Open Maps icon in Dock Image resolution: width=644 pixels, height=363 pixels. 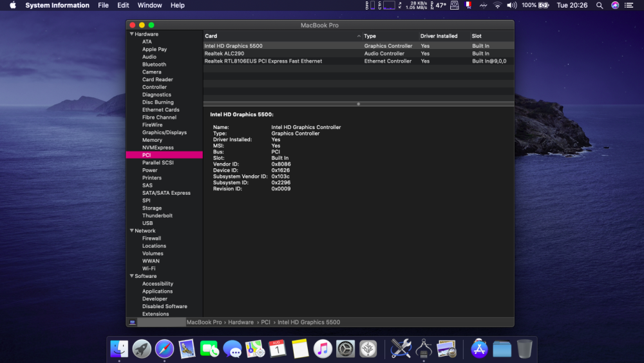255,349
